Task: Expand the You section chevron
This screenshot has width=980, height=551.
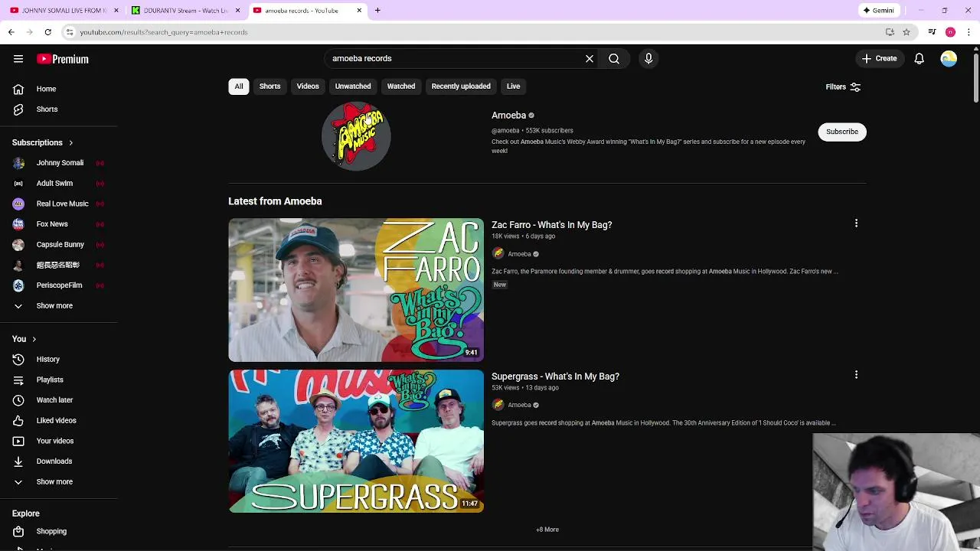Action: (x=34, y=339)
